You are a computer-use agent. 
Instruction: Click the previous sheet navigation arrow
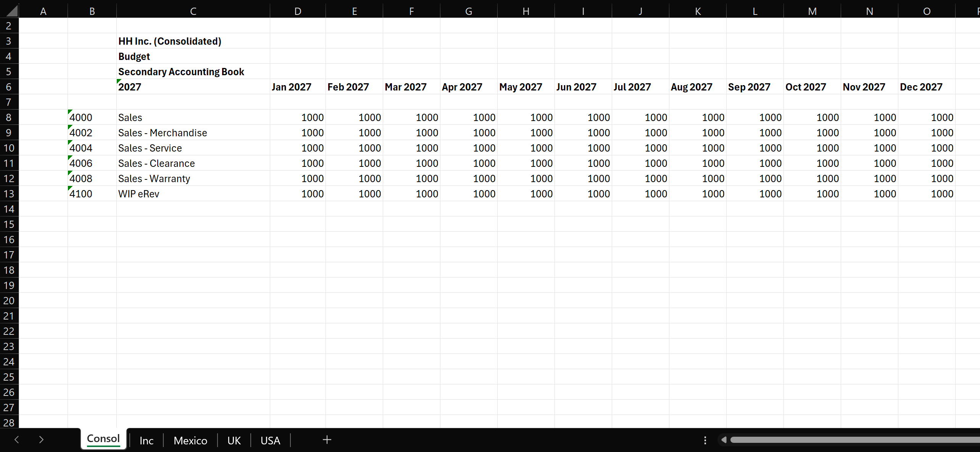coord(16,440)
